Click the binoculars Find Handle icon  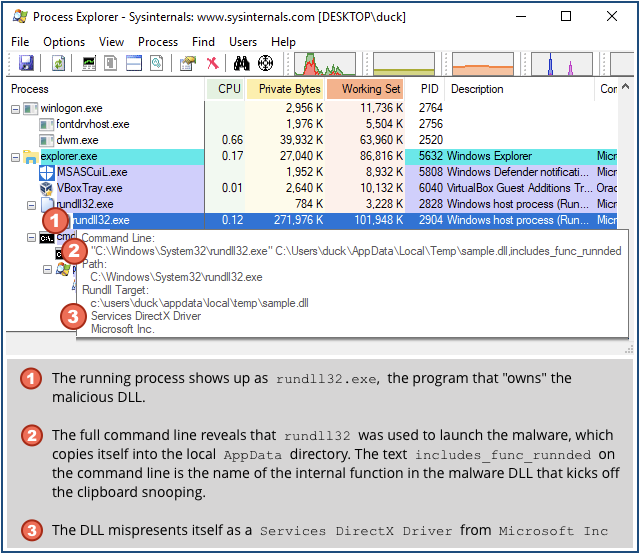point(241,63)
